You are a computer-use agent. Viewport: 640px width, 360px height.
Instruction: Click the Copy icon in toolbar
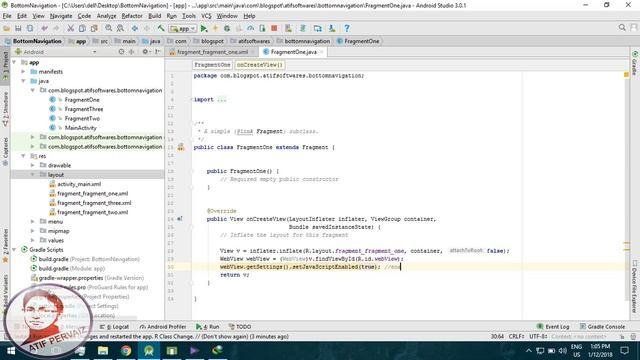(x=82, y=28)
